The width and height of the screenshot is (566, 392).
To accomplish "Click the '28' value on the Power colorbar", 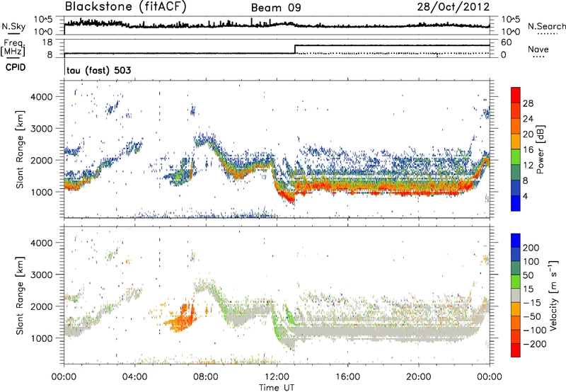I will [x=528, y=103].
